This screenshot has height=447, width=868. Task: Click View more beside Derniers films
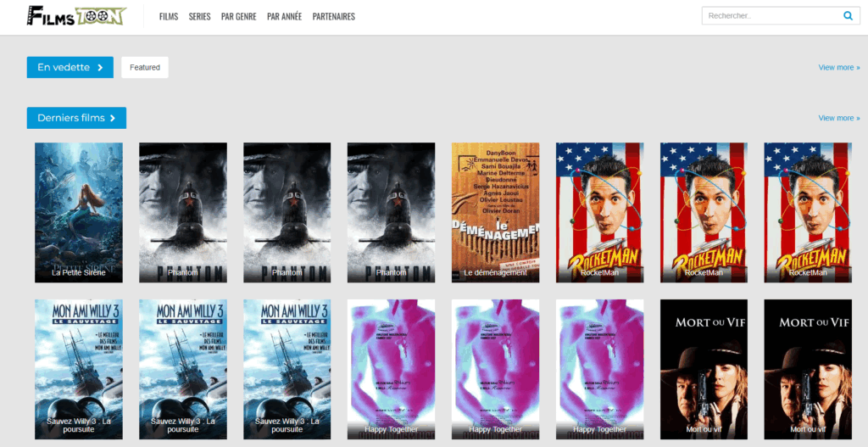click(839, 118)
